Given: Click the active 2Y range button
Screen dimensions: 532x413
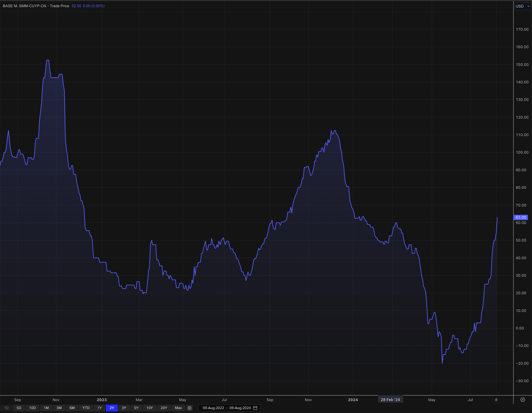Looking at the screenshot, I should pos(112,408).
